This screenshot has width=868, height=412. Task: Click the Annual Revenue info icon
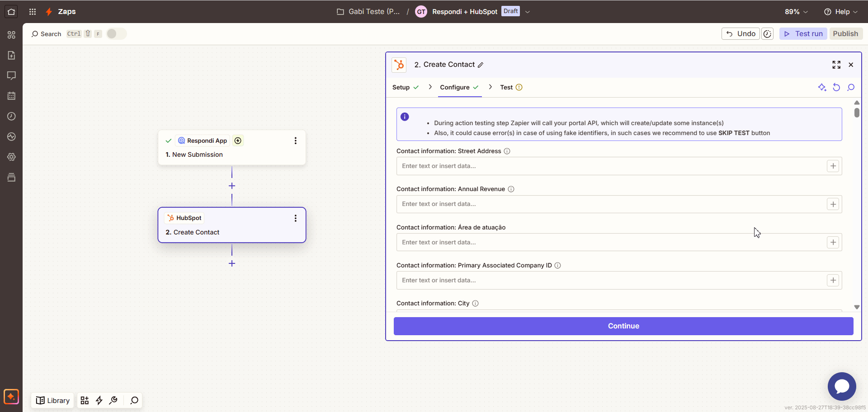(x=511, y=189)
